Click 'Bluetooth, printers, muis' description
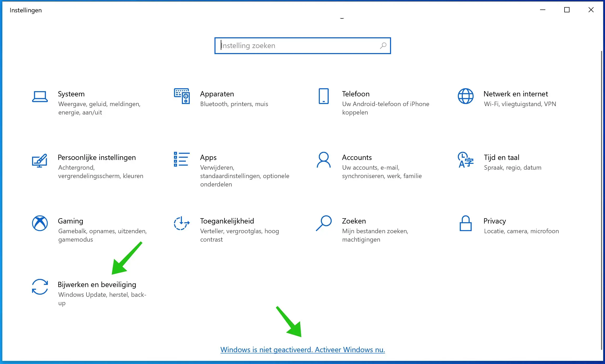Viewport: 605px width, 364px height. point(234,104)
